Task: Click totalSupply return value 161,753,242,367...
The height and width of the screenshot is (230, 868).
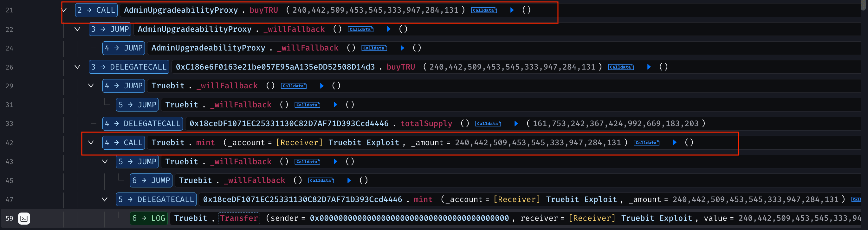Action: [x=616, y=124]
